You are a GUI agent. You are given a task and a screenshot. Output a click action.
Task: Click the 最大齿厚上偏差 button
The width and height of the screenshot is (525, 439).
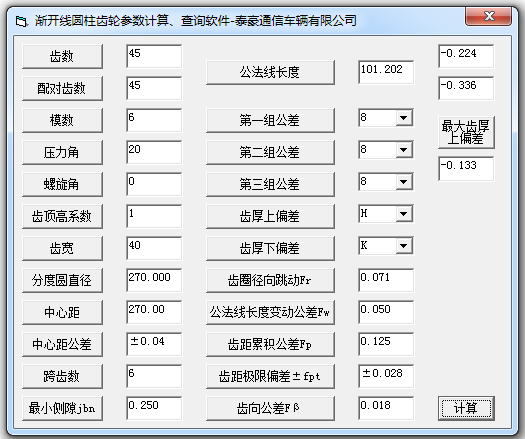pos(466,133)
